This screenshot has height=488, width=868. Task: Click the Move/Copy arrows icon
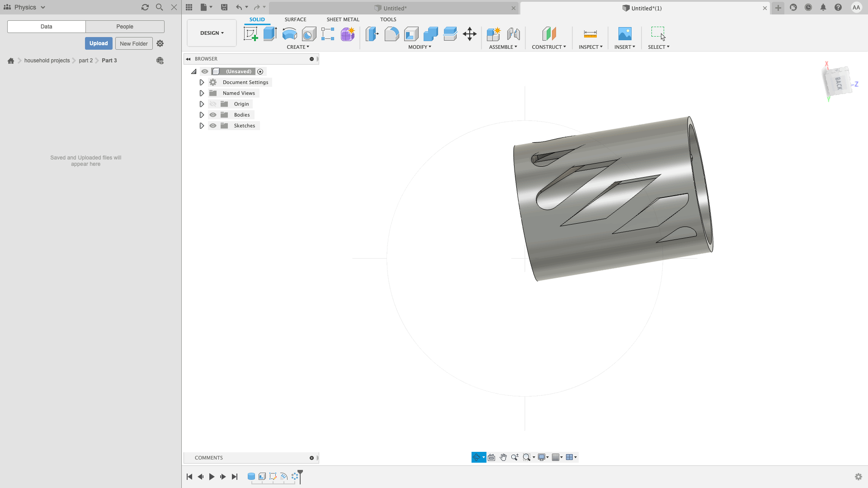point(470,34)
